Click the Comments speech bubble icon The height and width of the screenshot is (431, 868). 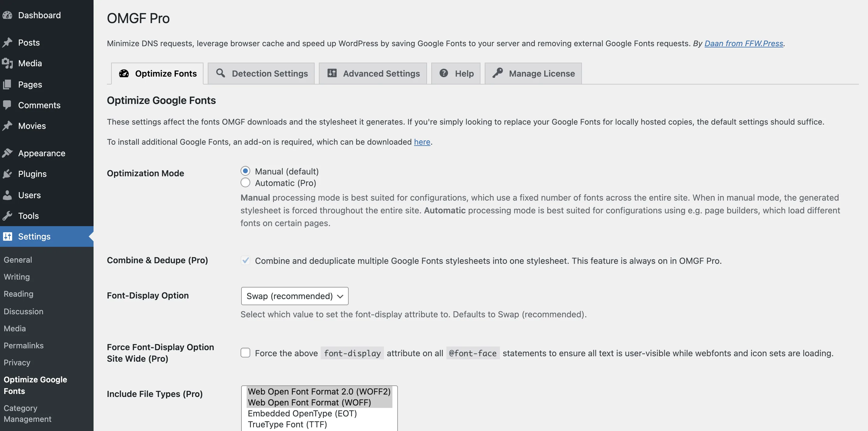tap(7, 105)
